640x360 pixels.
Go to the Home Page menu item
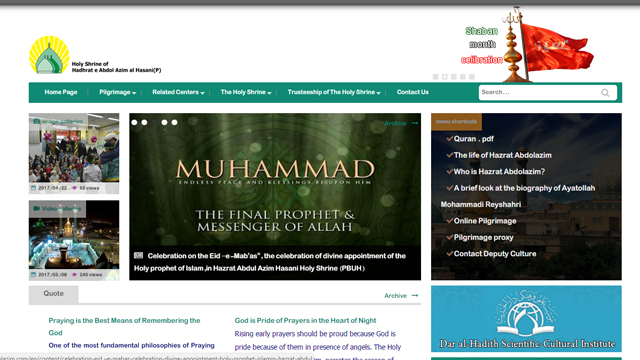[61, 92]
